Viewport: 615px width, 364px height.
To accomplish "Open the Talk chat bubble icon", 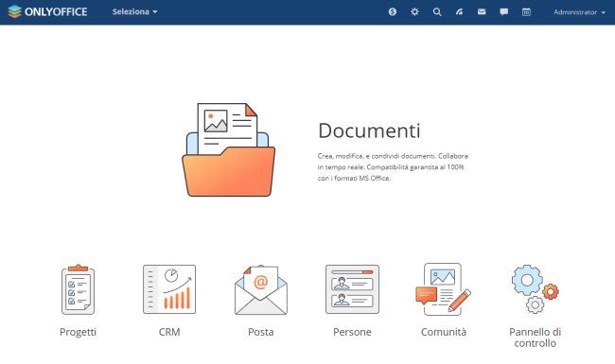I will pos(504,12).
